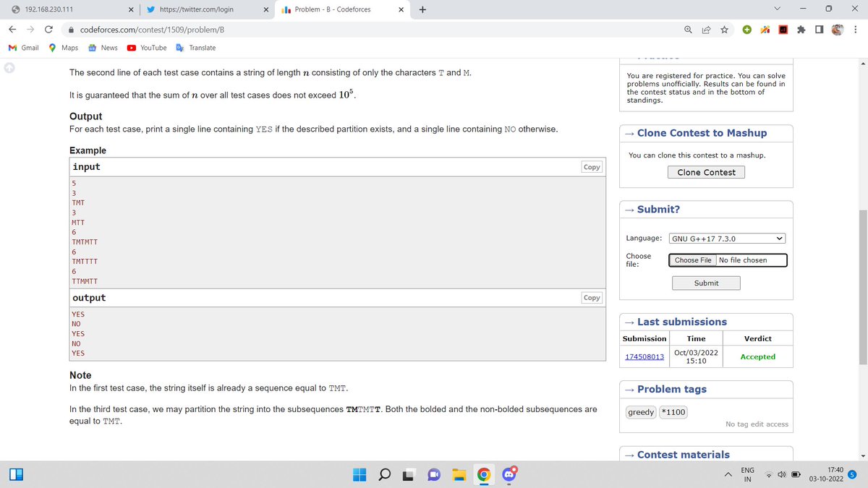Viewport: 868px width, 488px height.
Task: Copy the example output
Action: click(592, 298)
